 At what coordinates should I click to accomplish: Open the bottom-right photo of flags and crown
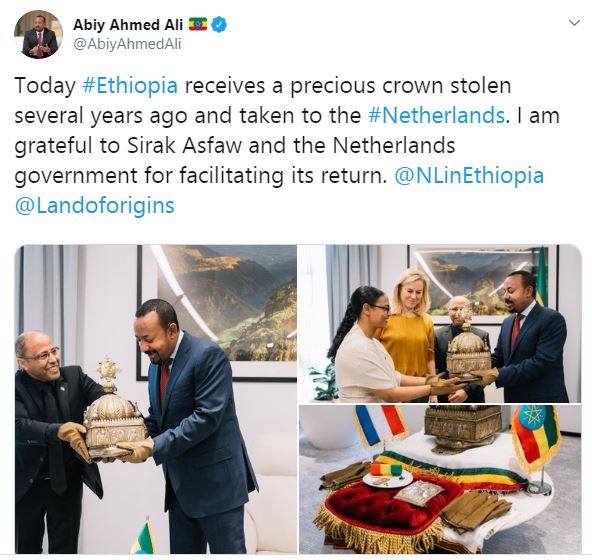[440, 480]
